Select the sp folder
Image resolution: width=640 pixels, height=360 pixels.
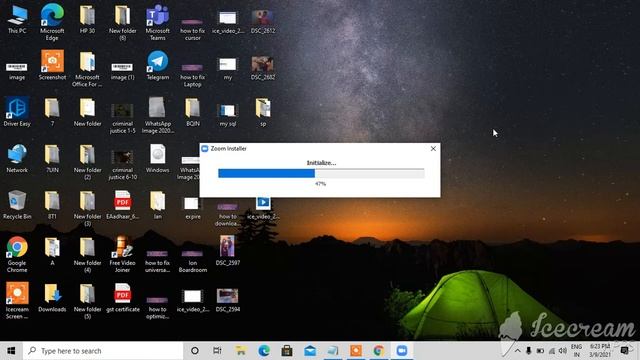click(x=263, y=112)
